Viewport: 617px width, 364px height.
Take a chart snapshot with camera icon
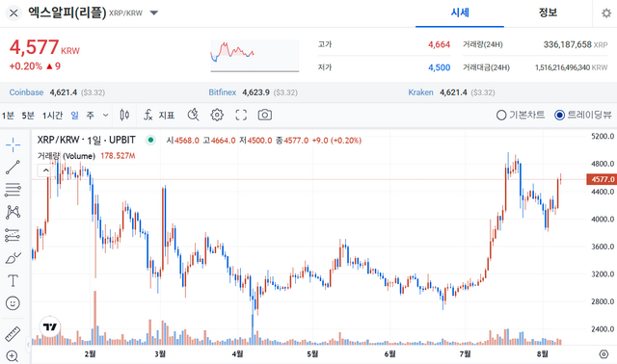coord(265,115)
